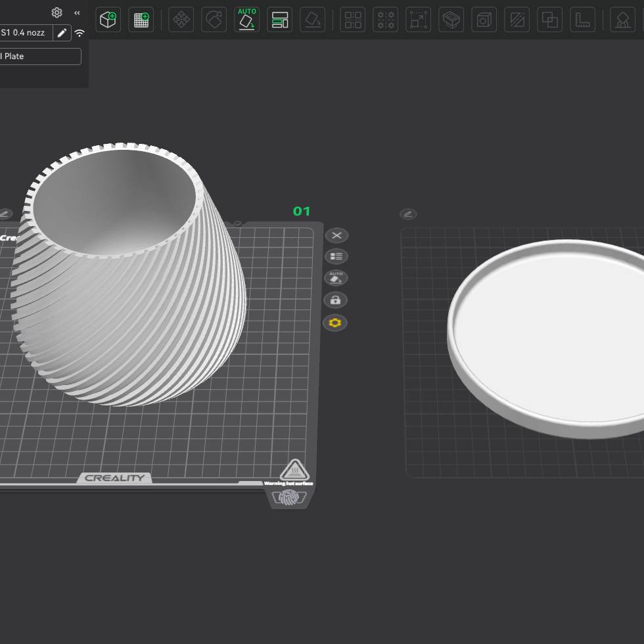
Task: Collapse the left sidebar with double-chevron
Action: [77, 12]
